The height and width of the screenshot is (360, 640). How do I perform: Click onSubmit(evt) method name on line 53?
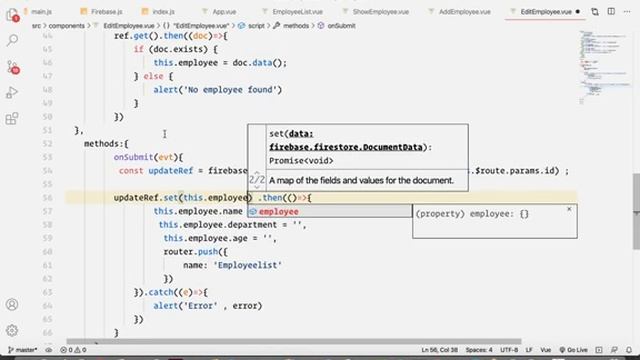coord(149,157)
